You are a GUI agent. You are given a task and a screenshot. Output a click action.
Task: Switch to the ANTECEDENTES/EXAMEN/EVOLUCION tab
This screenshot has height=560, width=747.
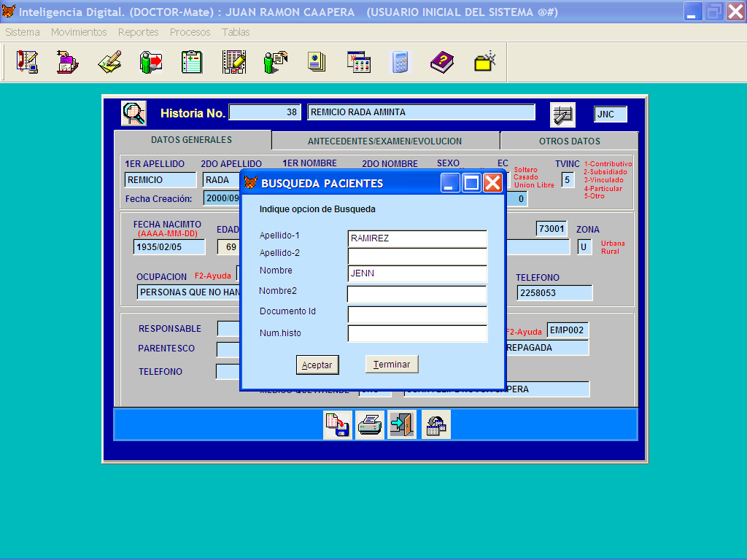385,141
